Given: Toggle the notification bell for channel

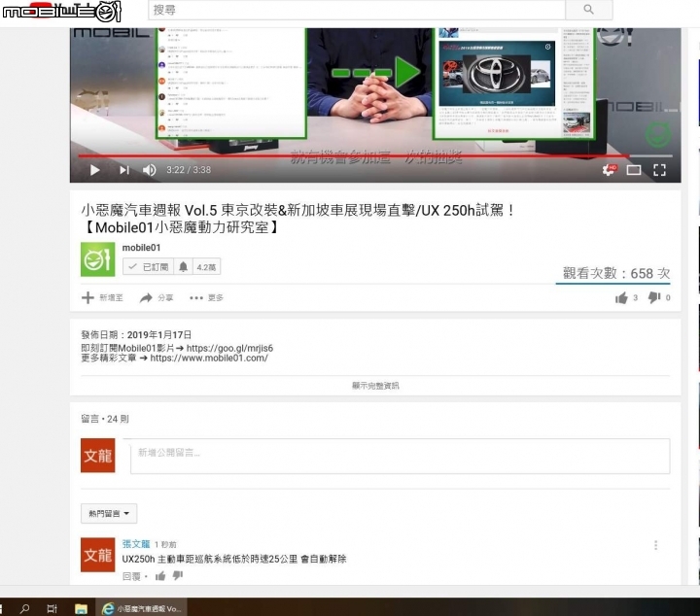Looking at the screenshot, I should [183, 267].
